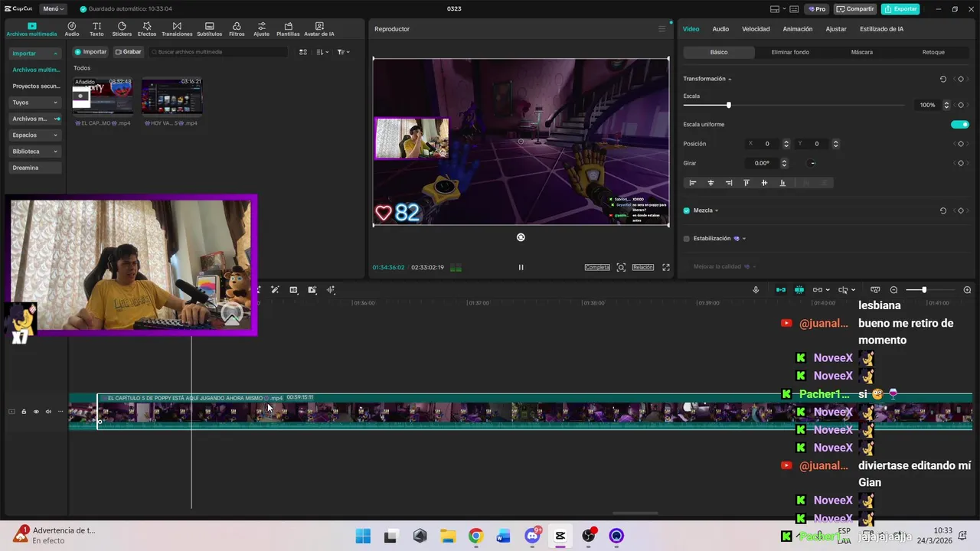The width and height of the screenshot is (980, 551).
Task: Pause playback in the player
Action: tap(521, 267)
